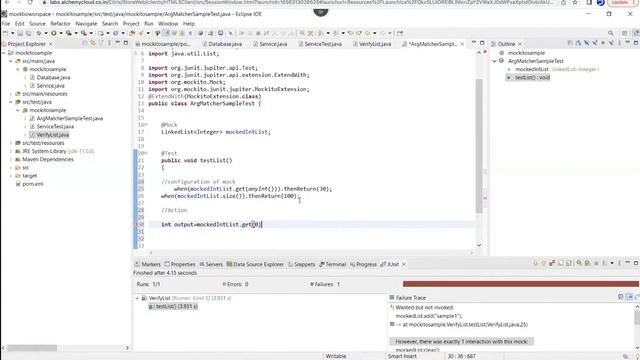The width and height of the screenshot is (640, 360).
Task: Toggle Link with Editor in Project Explorer
Action: coord(93,43)
